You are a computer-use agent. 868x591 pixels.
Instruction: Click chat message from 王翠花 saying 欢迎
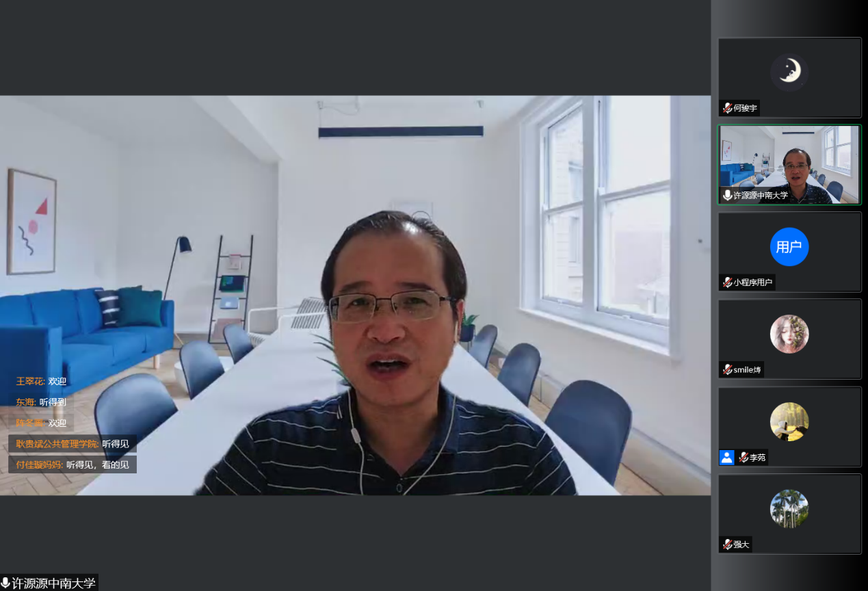[42, 381]
